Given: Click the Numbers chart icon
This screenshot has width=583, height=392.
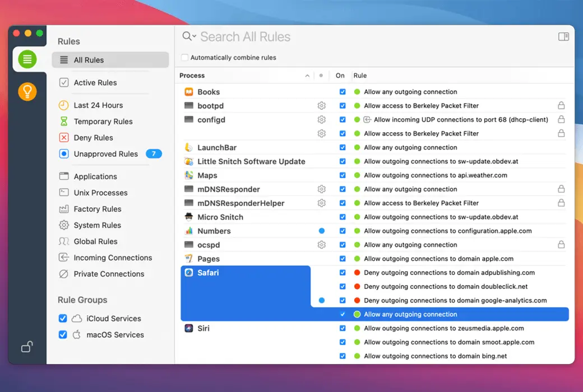Looking at the screenshot, I should tap(189, 231).
